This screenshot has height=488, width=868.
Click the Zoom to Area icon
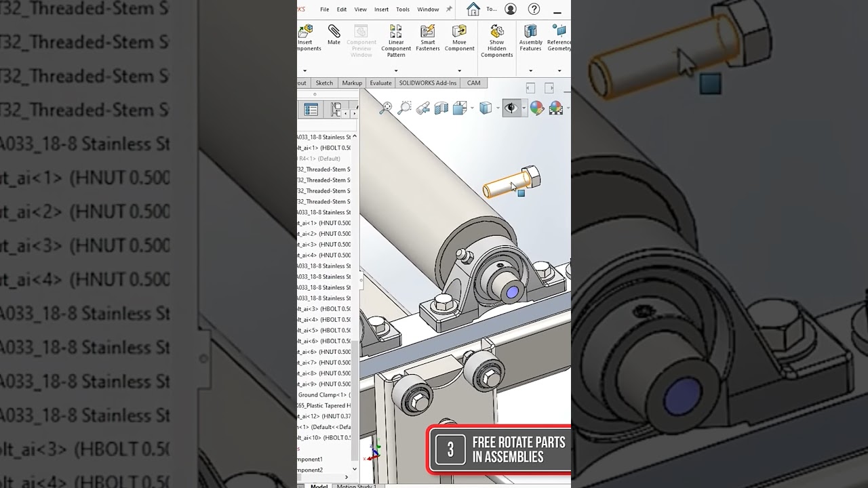tap(405, 108)
